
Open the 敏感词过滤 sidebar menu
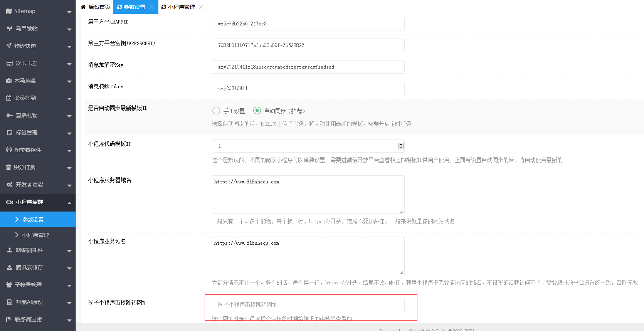point(38,319)
